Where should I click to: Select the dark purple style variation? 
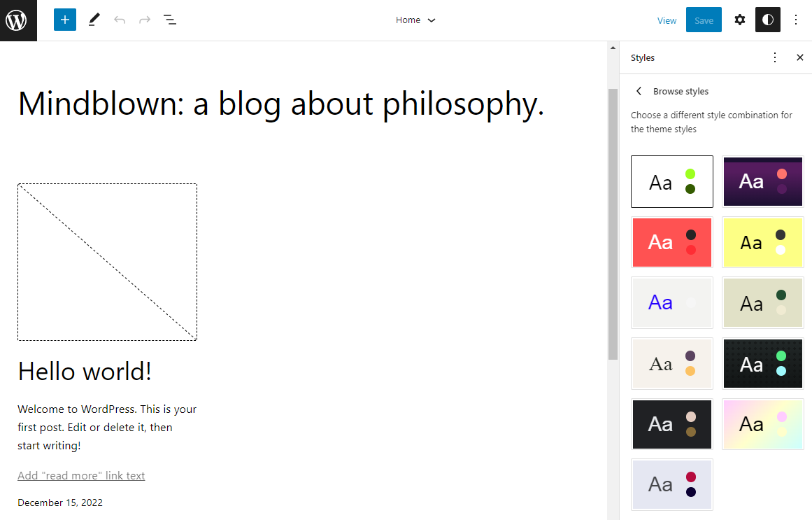(x=762, y=181)
